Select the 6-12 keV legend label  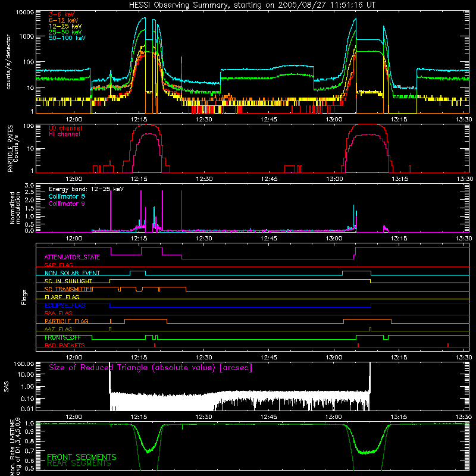click(x=63, y=20)
